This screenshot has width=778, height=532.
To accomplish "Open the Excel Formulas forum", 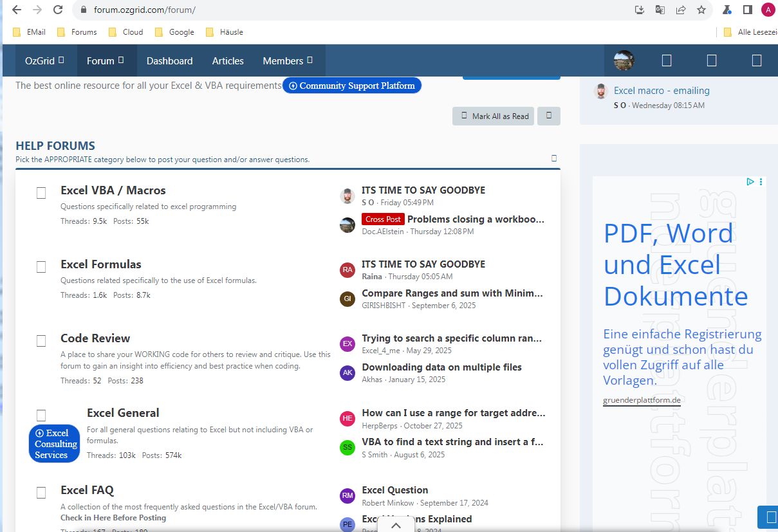I will (x=101, y=264).
